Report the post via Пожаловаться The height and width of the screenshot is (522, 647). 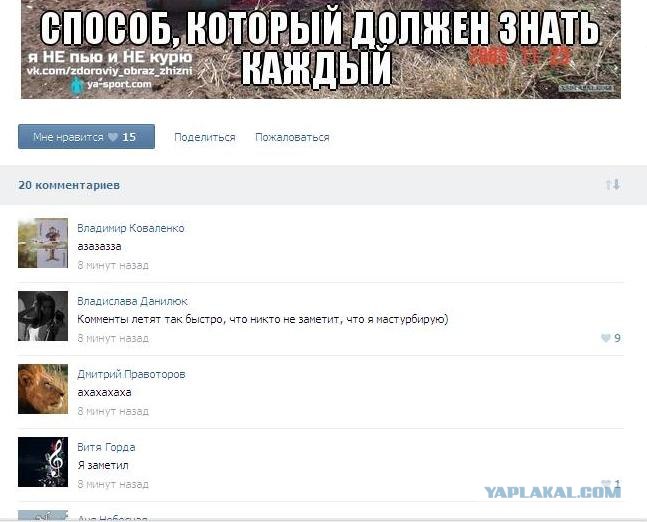[x=292, y=137]
